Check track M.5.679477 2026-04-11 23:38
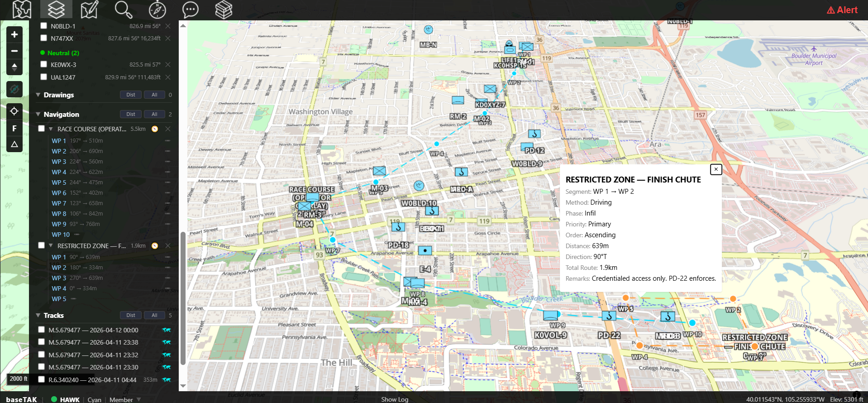The image size is (868, 403). (42, 342)
